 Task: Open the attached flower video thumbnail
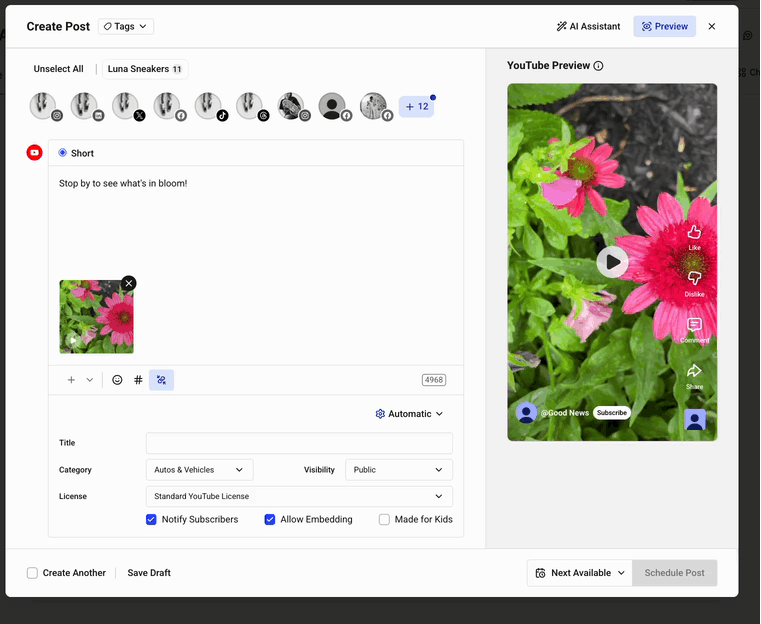tap(97, 316)
